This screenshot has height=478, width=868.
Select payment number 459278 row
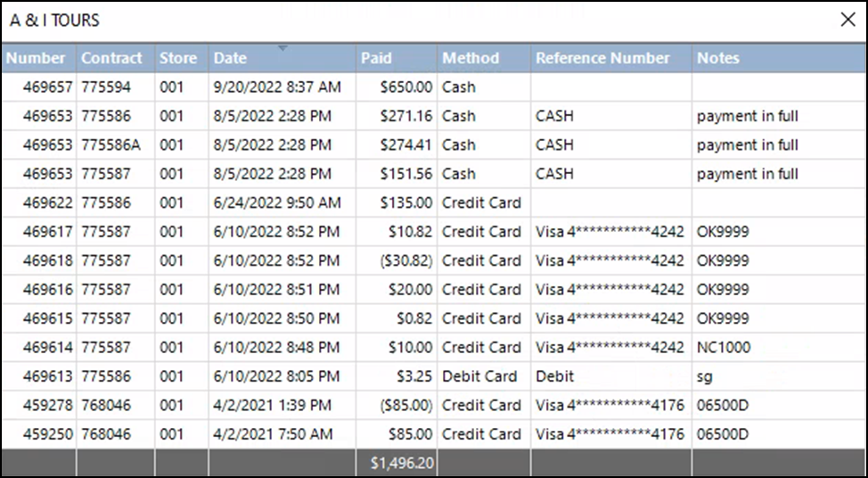[43, 405]
